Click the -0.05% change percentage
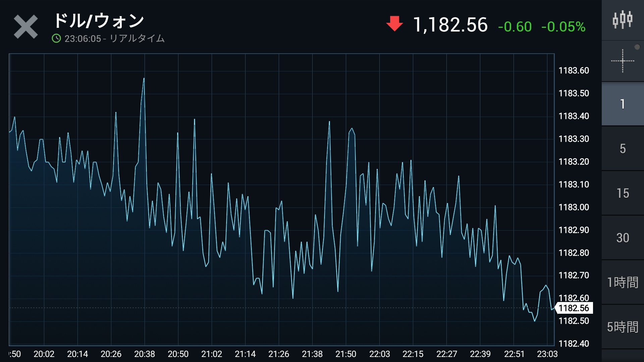 (x=563, y=27)
